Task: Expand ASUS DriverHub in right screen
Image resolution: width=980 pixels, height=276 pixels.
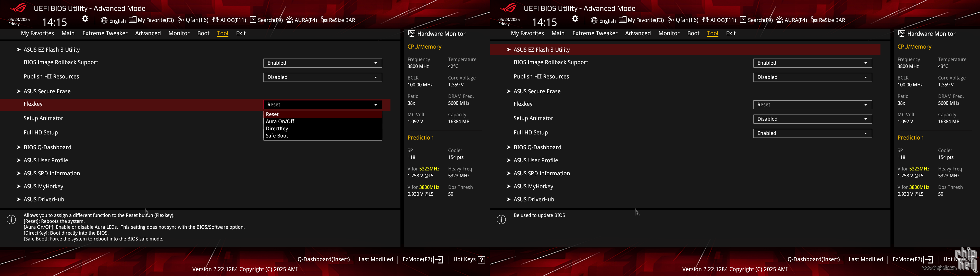Action: (x=534, y=199)
